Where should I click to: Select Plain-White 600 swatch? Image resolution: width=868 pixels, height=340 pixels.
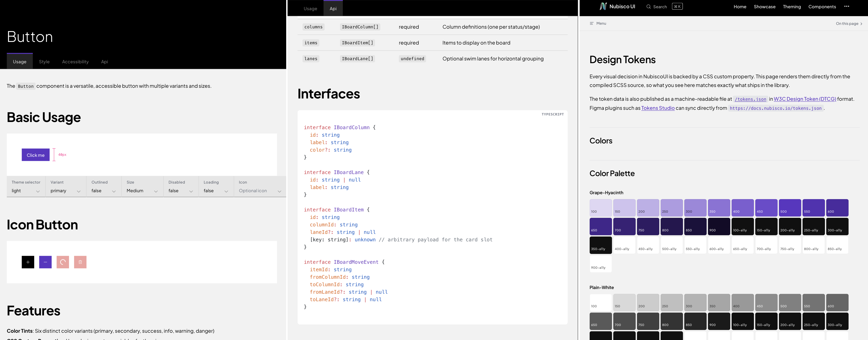pyautogui.click(x=837, y=302)
